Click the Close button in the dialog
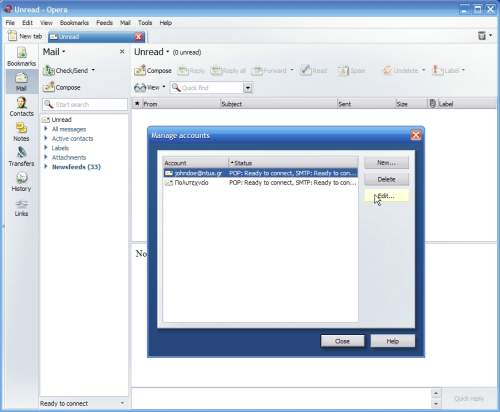This screenshot has height=412, width=500. coord(342,341)
